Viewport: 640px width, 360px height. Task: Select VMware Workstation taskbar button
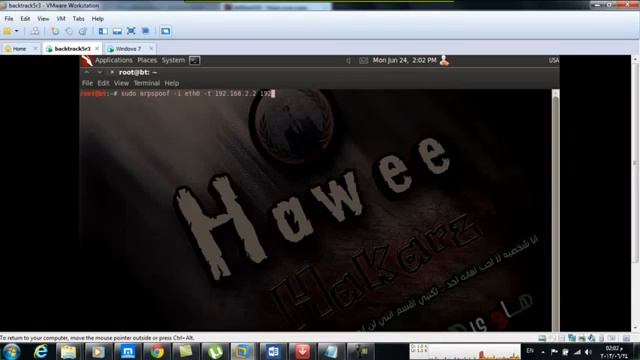[x=243, y=351]
